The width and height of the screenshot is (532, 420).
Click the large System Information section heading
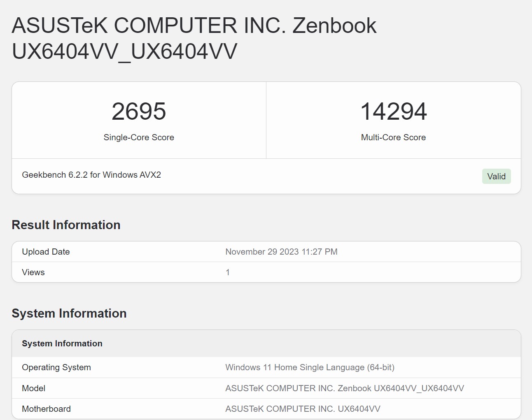click(x=69, y=313)
